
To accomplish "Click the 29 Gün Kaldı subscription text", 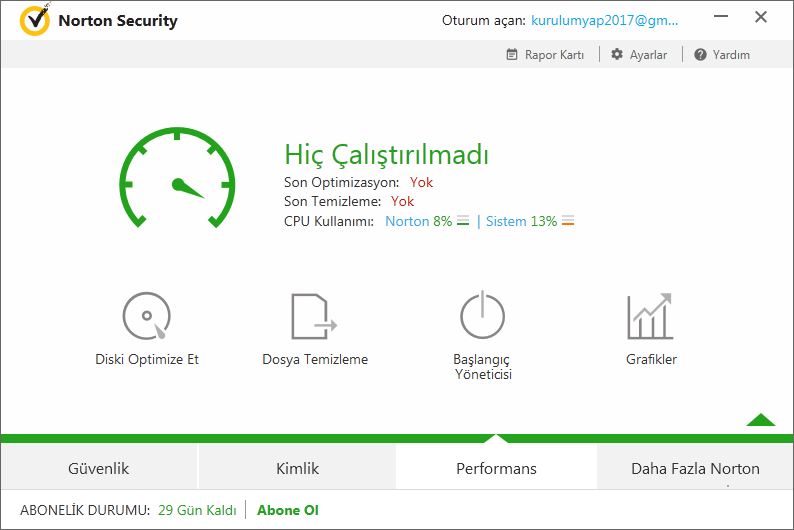I will (x=197, y=510).
